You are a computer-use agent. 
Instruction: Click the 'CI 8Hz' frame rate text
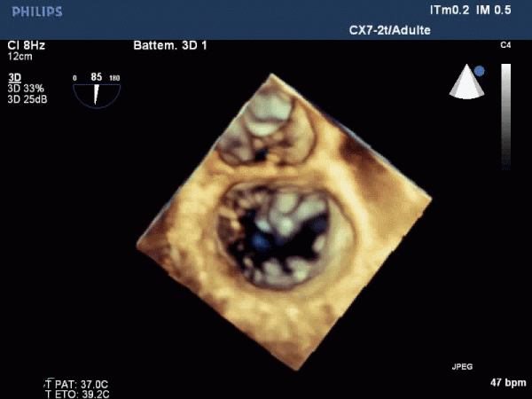pos(26,45)
